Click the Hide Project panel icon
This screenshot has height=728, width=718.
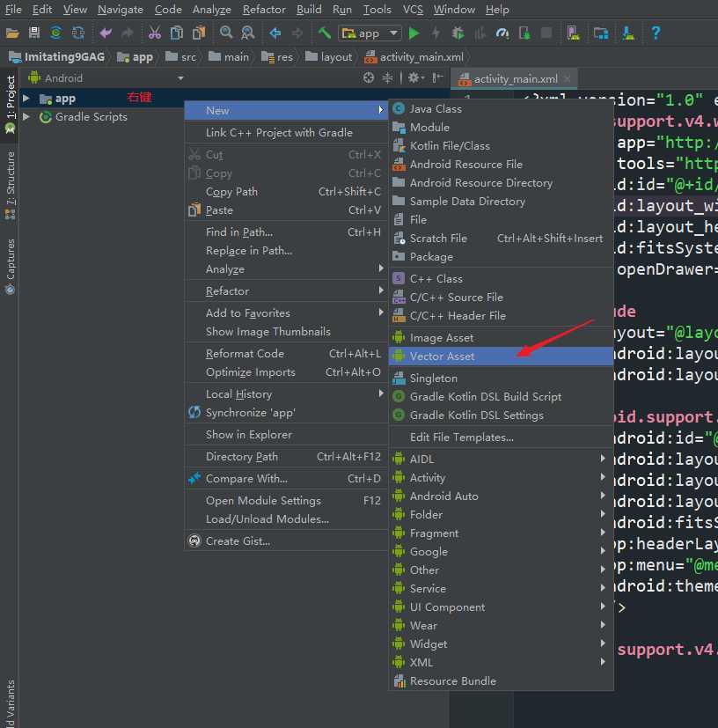click(437, 77)
